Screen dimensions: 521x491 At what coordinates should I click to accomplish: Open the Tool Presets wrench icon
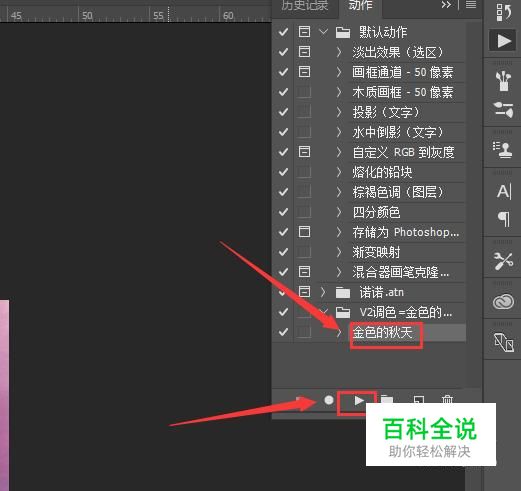tap(503, 261)
